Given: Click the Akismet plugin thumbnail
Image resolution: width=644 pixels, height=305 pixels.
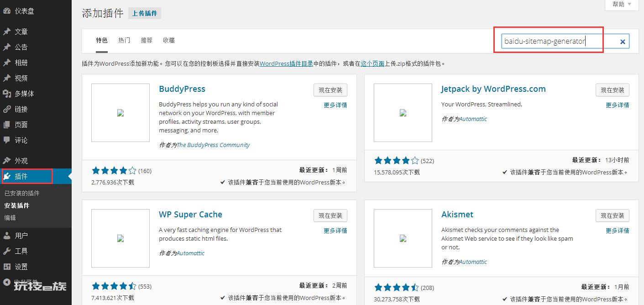Looking at the screenshot, I should pos(403,238).
